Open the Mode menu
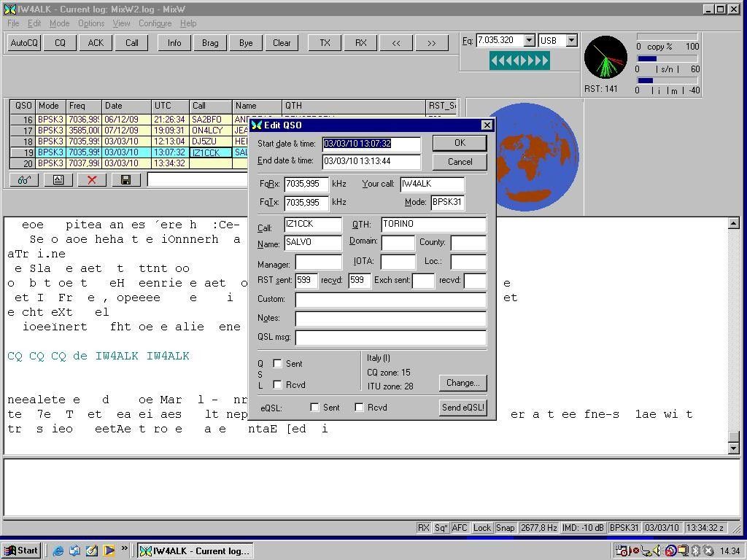Image resolution: width=747 pixels, height=560 pixels. 60,23
